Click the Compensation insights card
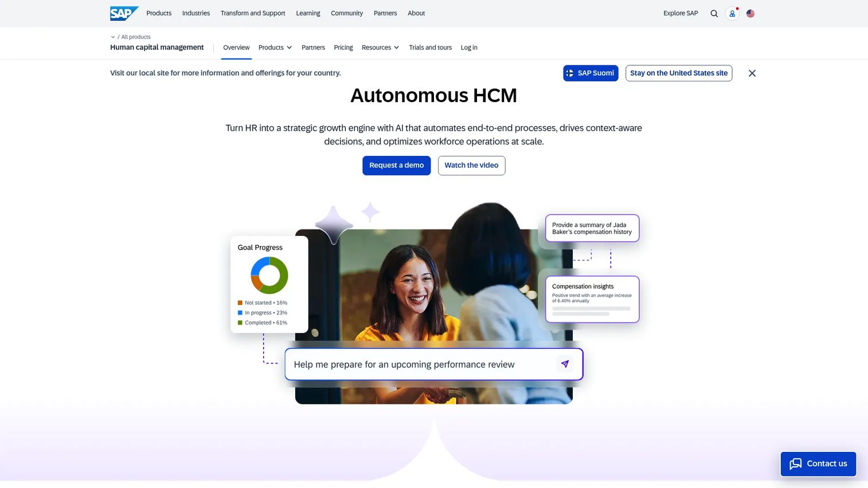 592,299
